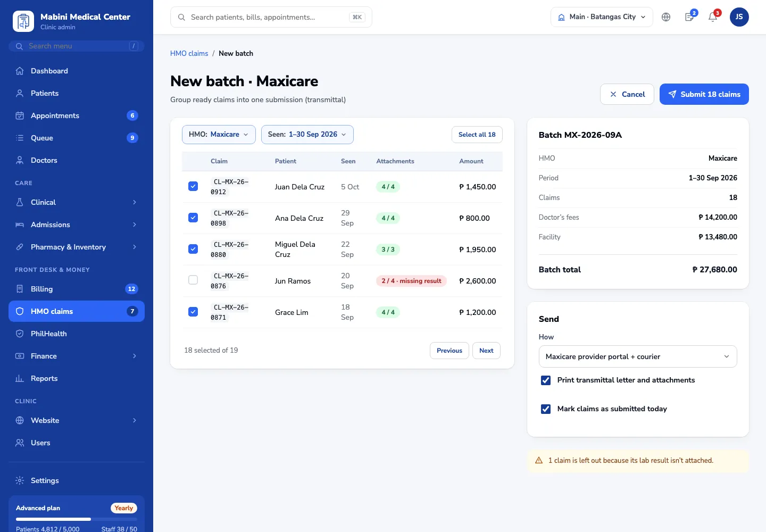
Task: Cancel the new batch
Action: (627, 94)
